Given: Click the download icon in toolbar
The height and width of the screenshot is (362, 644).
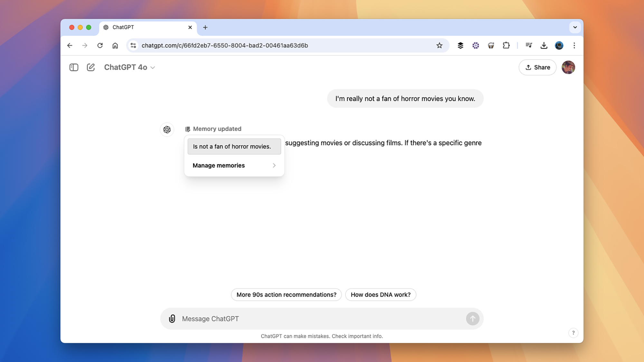Looking at the screenshot, I should coord(544,45).
